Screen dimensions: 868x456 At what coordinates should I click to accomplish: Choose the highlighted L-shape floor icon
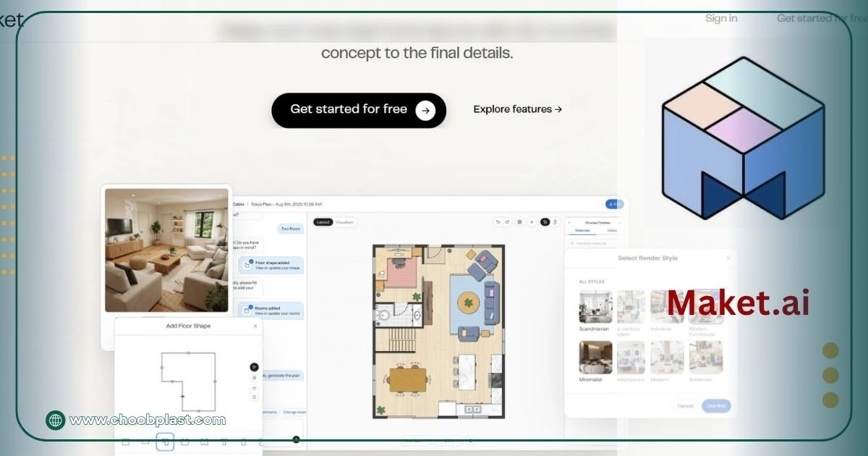pyautogui.click(x=165, y=442)
